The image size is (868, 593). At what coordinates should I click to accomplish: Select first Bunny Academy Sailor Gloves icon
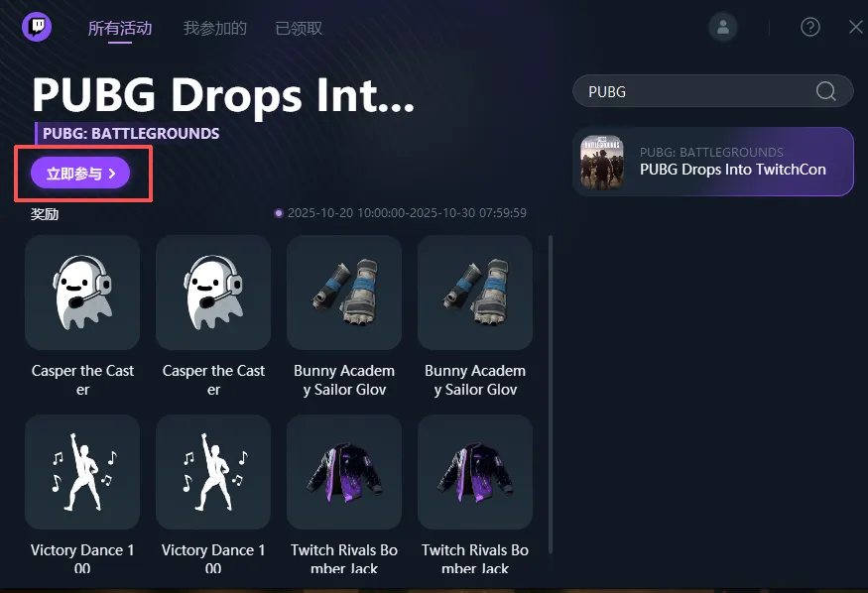[344, 293]
